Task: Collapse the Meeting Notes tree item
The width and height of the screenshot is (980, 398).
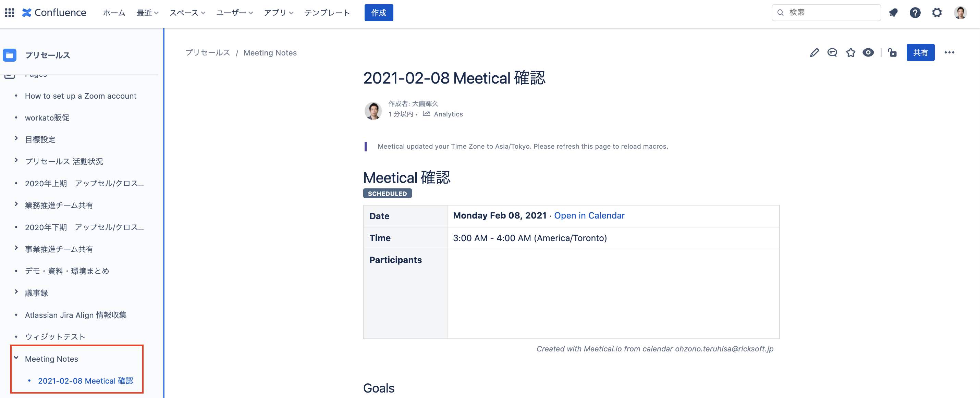Action: (16, 358)
